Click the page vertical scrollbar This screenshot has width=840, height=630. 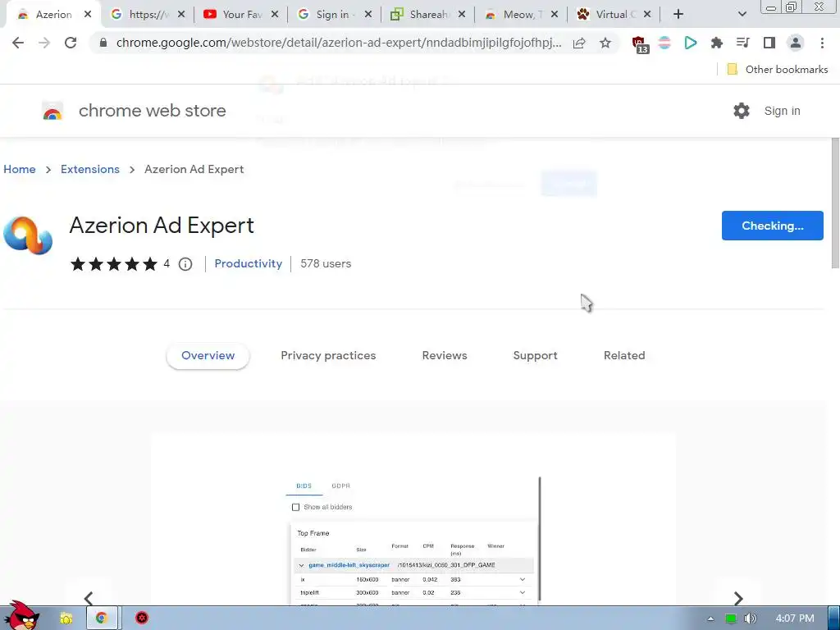point(835,203)
